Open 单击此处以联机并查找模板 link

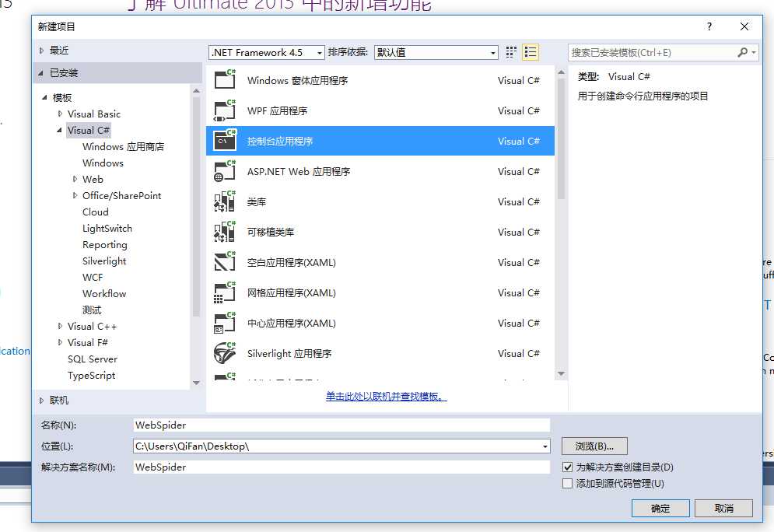[386, 396]
